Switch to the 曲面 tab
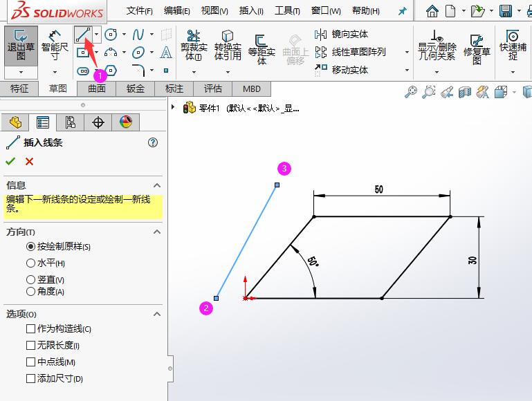 click(97, 88)
